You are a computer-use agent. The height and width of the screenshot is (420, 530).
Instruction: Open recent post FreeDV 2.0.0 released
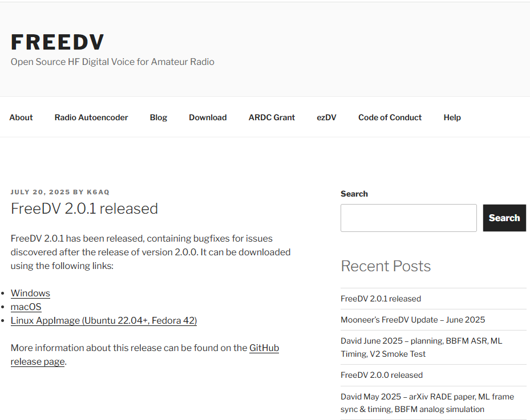(382, 375)
